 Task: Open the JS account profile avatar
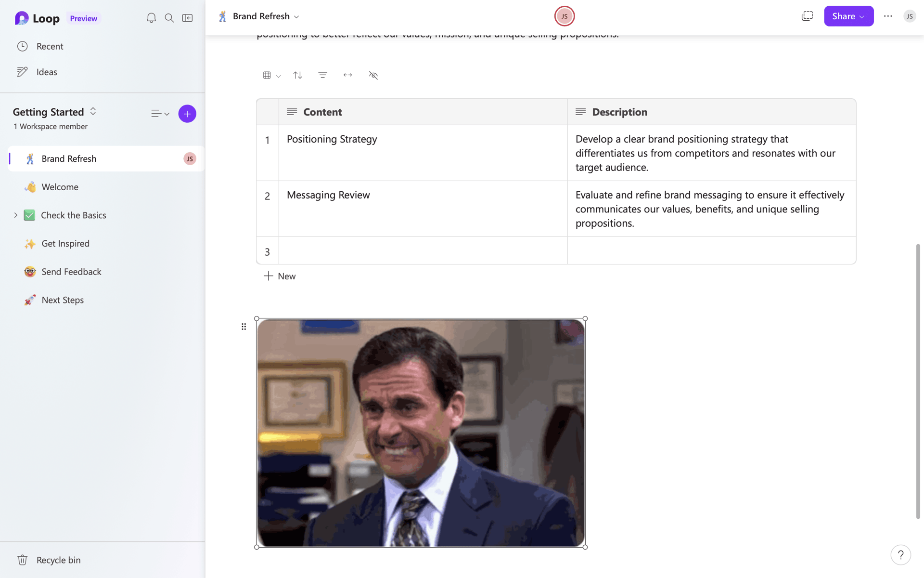click(x=910, y=16)
